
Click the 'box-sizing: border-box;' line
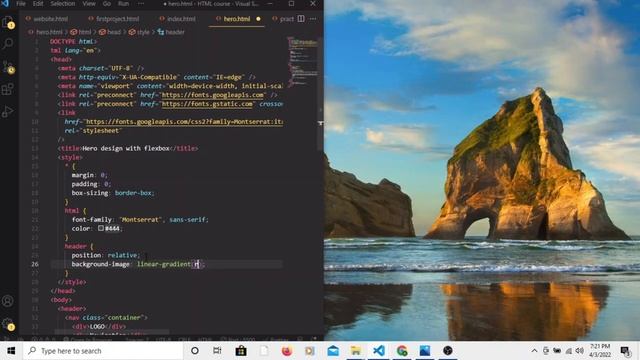tap(113, 193)
